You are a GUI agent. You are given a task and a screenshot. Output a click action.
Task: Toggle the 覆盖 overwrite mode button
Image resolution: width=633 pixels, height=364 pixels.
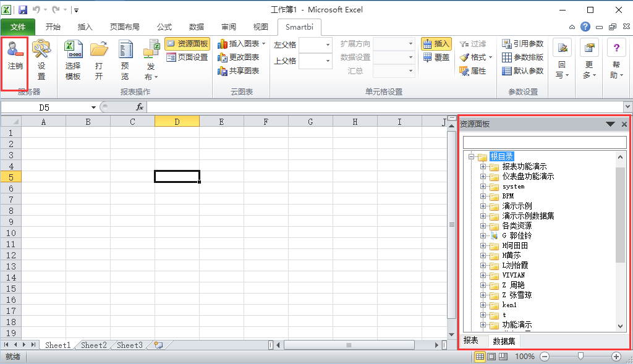pos(436,57)
